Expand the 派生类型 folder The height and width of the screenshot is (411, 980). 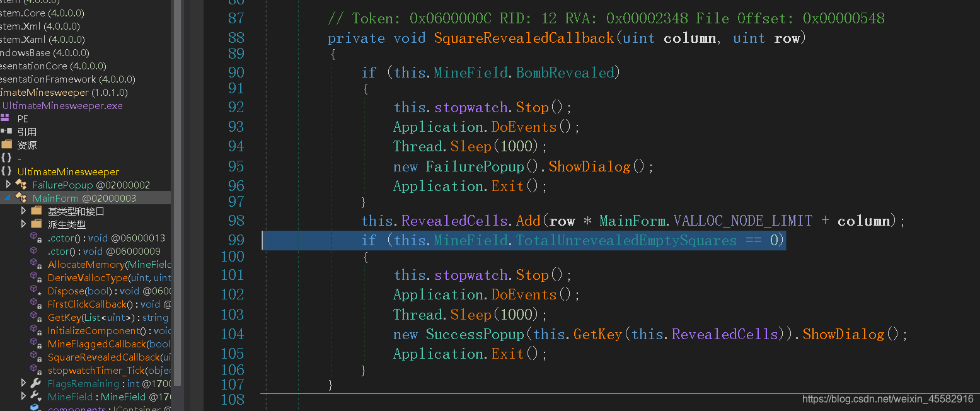(x=24, y=224)
